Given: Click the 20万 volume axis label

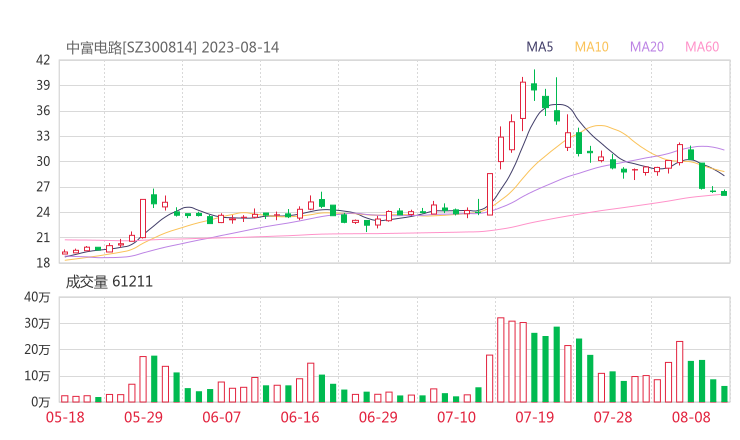Looking at the screenshot, I should (37, 350).
